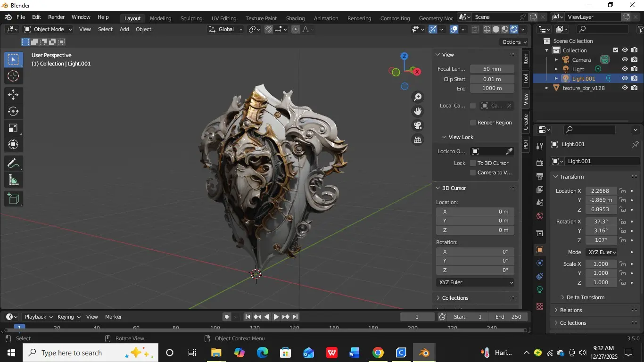Open the Keying popover in timeline
Image resolution: width=644 pixels, height=362 pixels.
click(69, 317)
